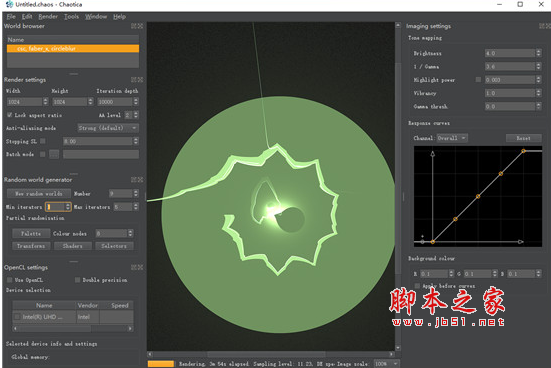
Task: Toggle Lock aspect ratio checkbox
Action: (9, 115)
